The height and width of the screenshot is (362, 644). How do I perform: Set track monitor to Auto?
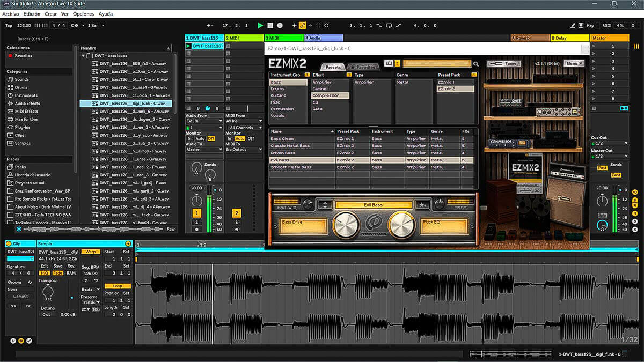tap(200, 138)
